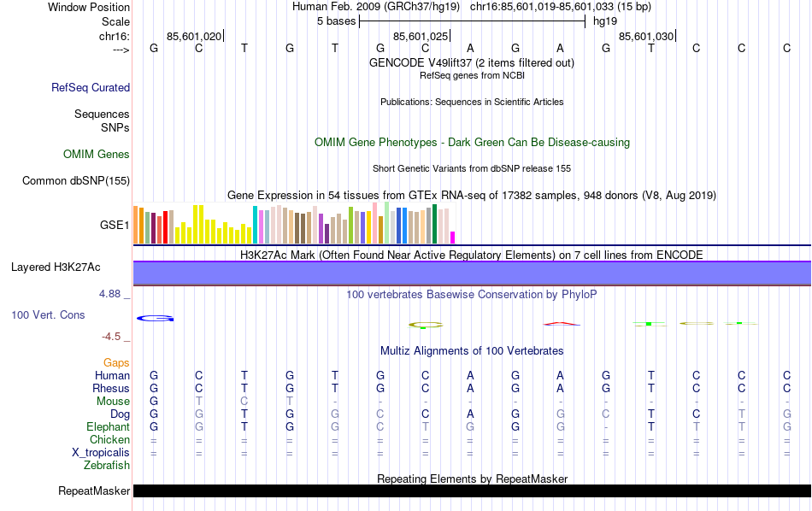Image resolution: width=812 pixels, height=511 pixels.
Task: Select the Zebrafish species row label
Action: [x=107, y=466]
